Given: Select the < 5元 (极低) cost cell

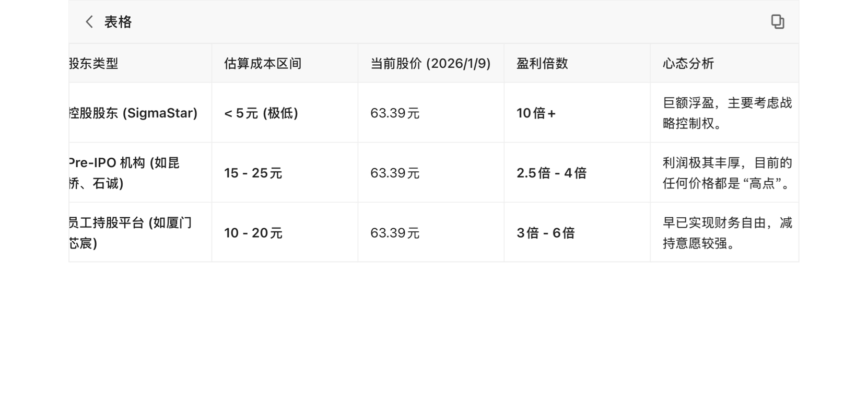Looking at the screenshot, I should pyautogui.click(x=261, y=113).
